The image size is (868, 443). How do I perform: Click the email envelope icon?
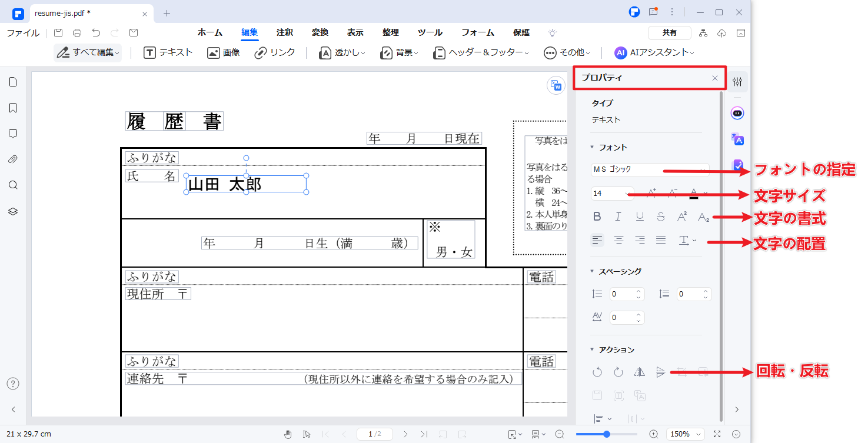(x=134, y=33)
